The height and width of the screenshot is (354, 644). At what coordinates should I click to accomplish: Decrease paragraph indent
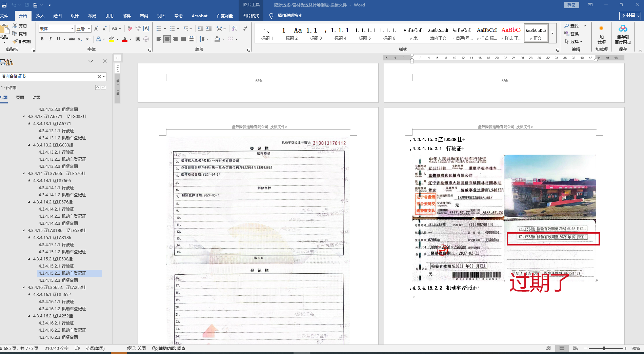click(201, 28)
